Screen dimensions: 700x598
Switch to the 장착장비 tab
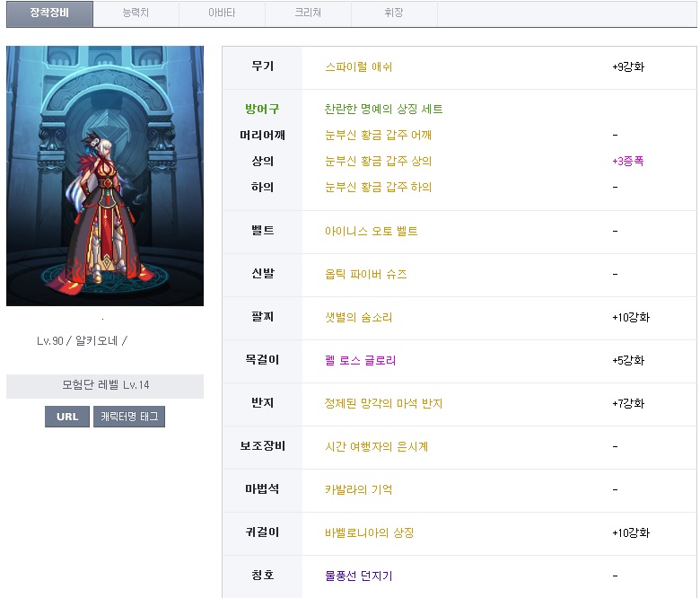tap(49, 13)
